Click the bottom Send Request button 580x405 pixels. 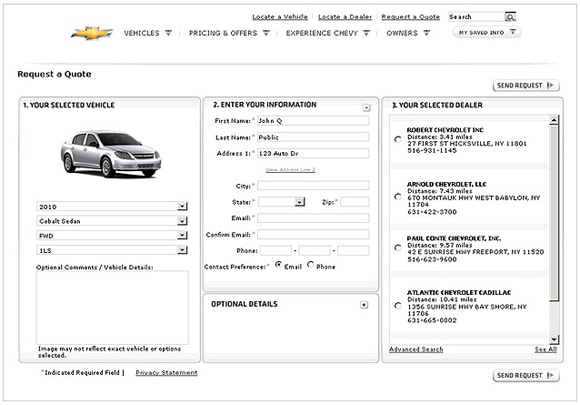(x=526, y=375)
